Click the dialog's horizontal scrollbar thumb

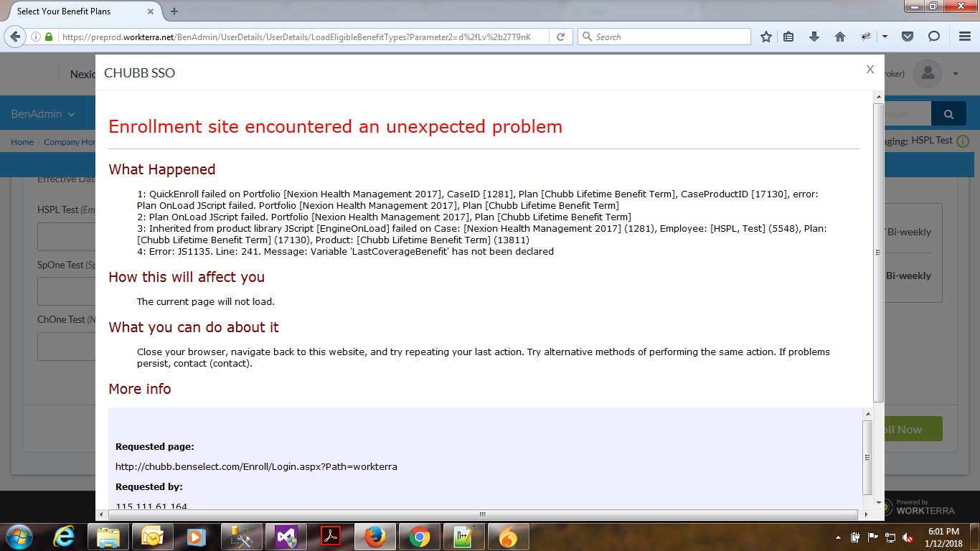(x=482, y=514)
